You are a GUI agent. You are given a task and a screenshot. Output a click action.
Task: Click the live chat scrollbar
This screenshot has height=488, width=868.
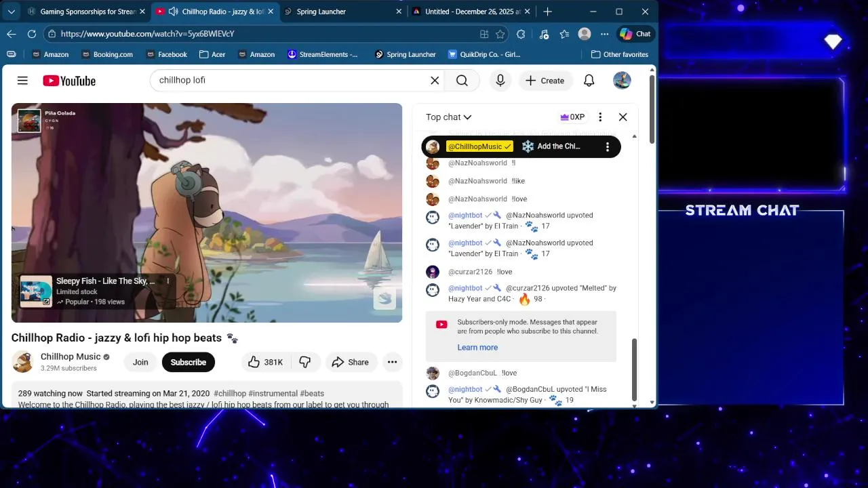635,369
